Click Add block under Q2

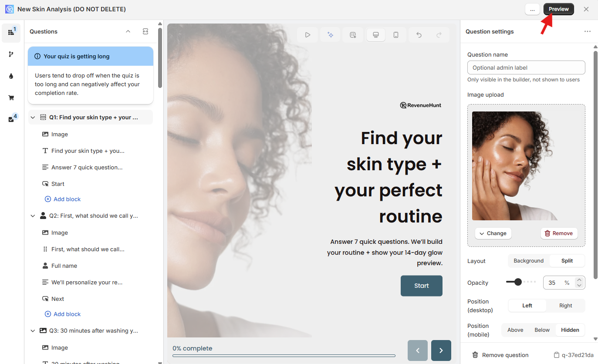click(63, 314)
